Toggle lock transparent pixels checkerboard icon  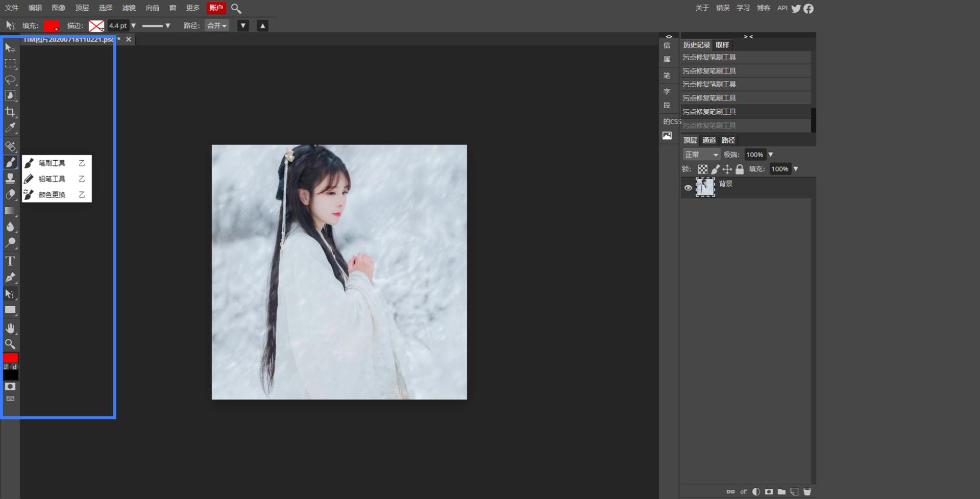[703, 169]
